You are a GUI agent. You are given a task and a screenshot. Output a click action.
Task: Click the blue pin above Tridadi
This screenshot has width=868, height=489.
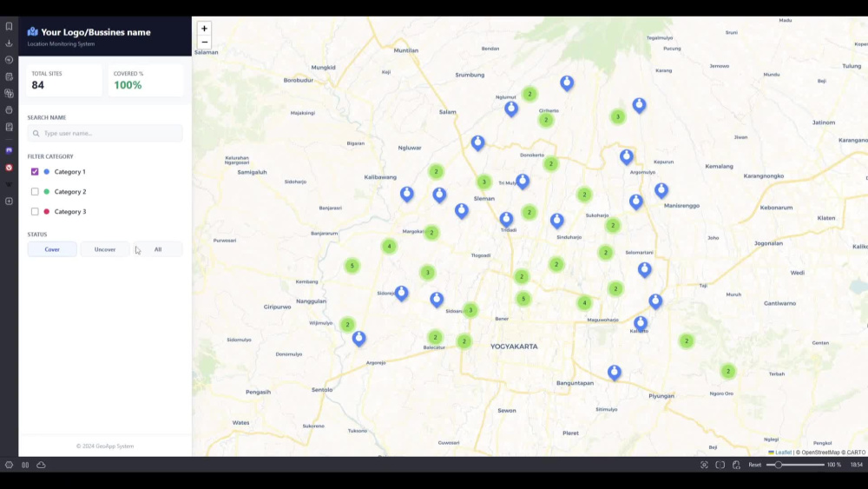(506, 219)
